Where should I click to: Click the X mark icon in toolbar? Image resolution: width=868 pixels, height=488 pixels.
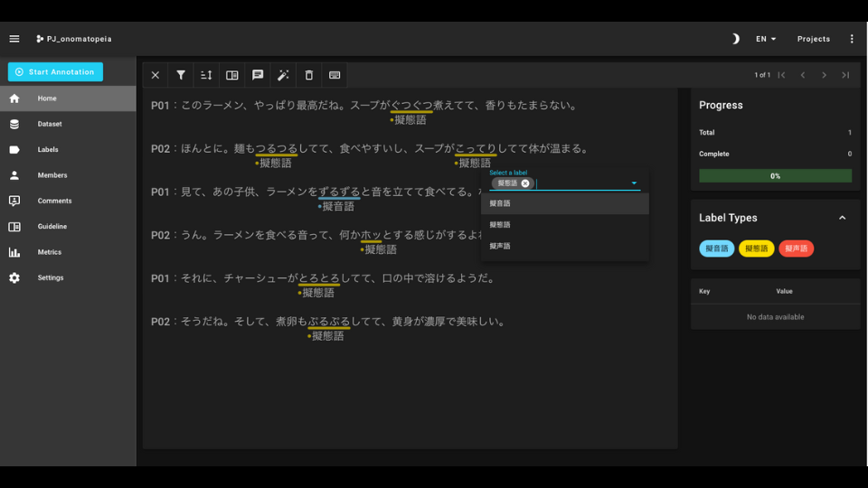[x=156, y=75]
